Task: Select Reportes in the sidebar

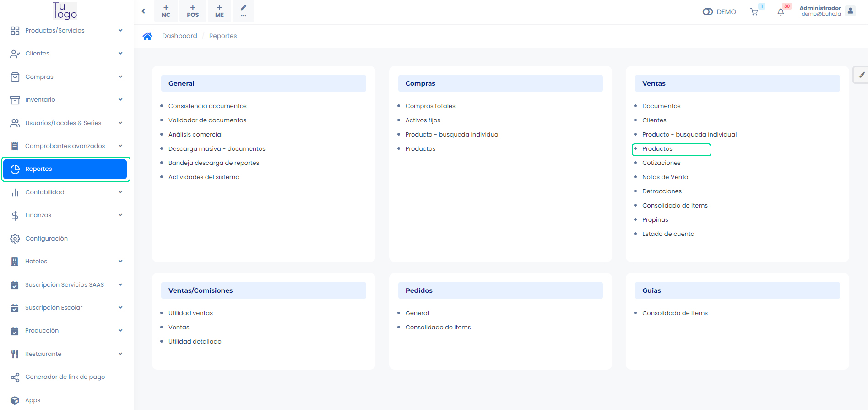Action: pos(65,169)
